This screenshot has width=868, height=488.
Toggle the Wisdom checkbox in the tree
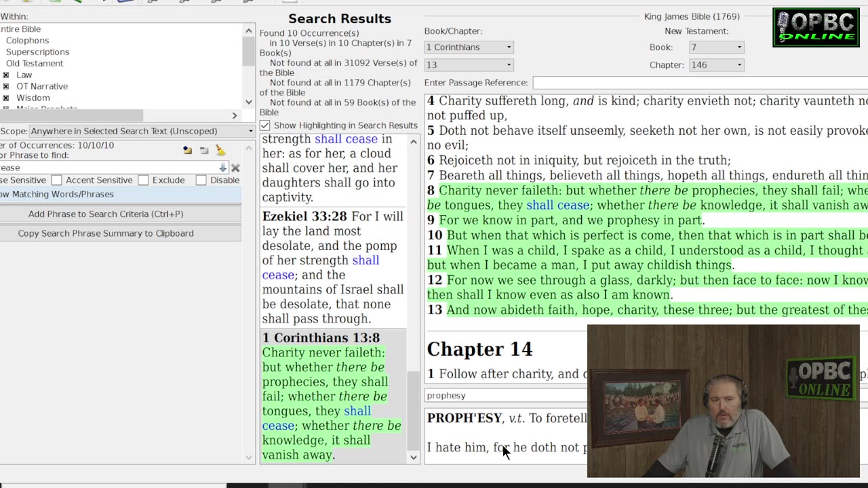tap(6, 98)
